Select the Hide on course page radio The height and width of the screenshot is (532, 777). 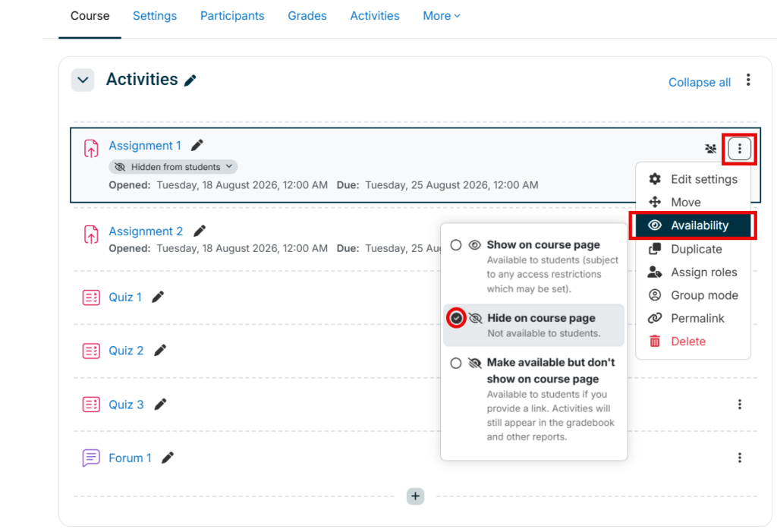[x=456, y=318]
